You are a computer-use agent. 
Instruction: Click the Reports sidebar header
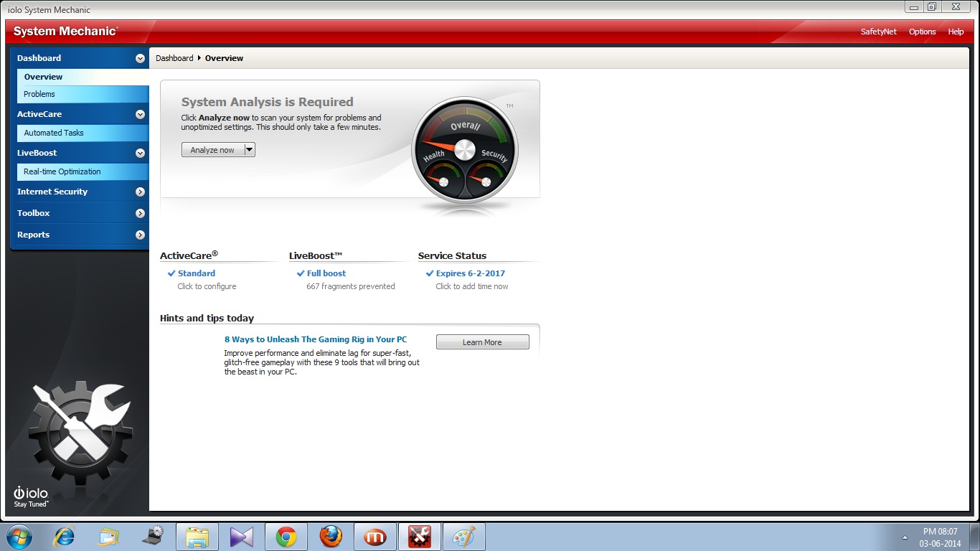tap(79, 235)
